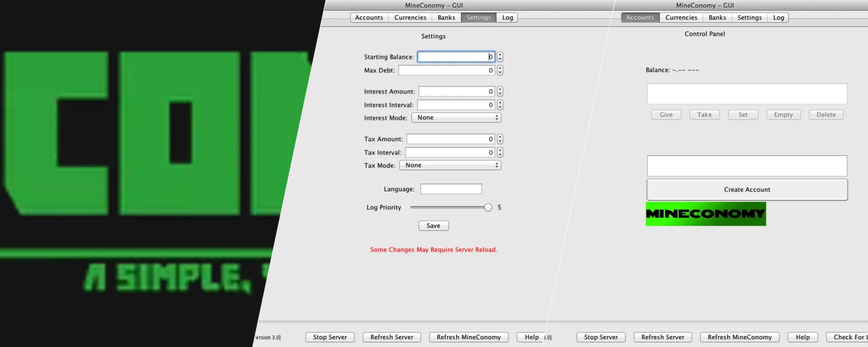Click the Interest Interval field
Image resolution: width=868 pixels, height=347 pixels.
point(456,105)
